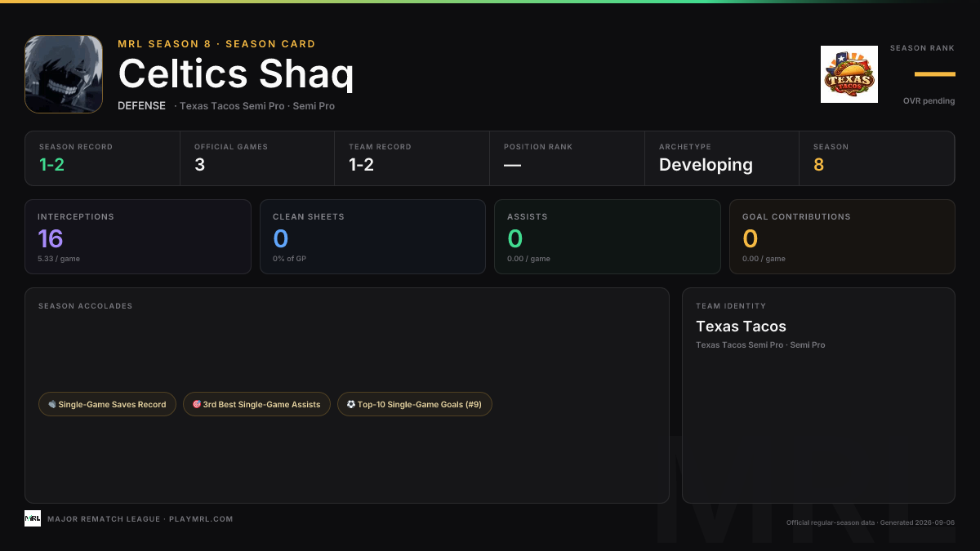Click the Team Record card

[412, 158]
